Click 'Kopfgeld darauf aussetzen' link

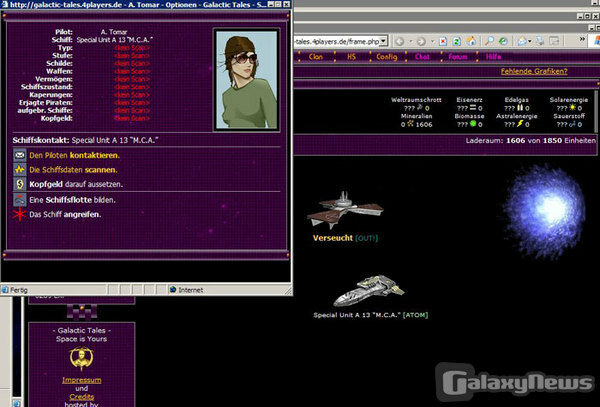pyautogui.click(x=76, y=184)
